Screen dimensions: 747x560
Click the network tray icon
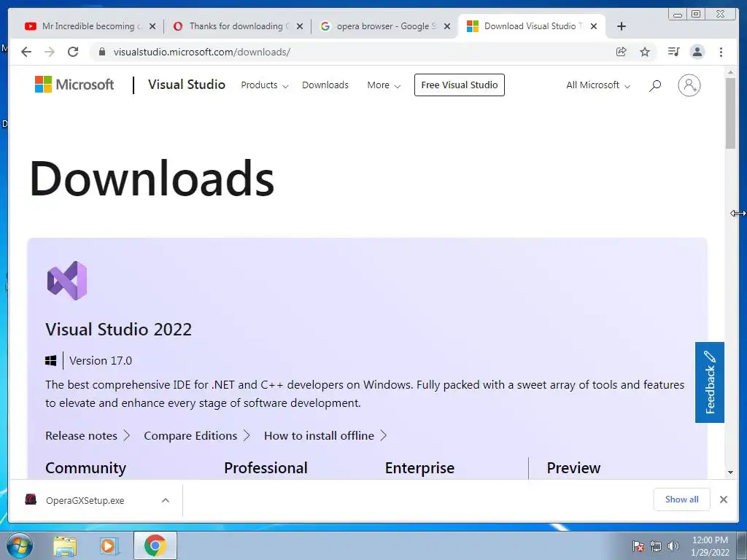click(656, 546)
